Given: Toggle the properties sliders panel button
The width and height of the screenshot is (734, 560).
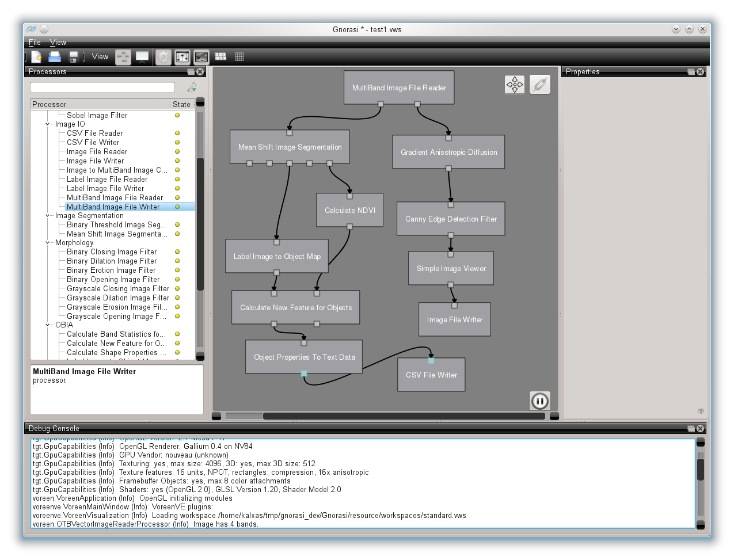Looking at the screenshot, I should click(182, 57).
